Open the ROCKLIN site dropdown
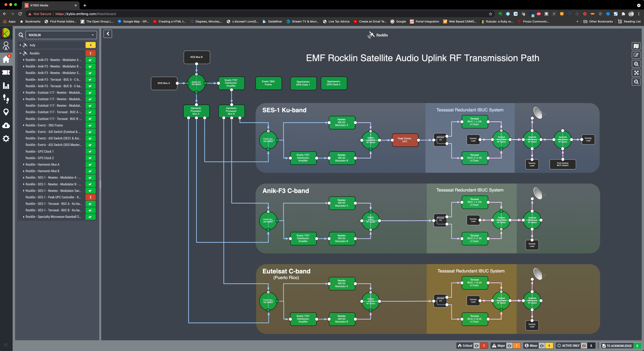 [x=61, y=35]
